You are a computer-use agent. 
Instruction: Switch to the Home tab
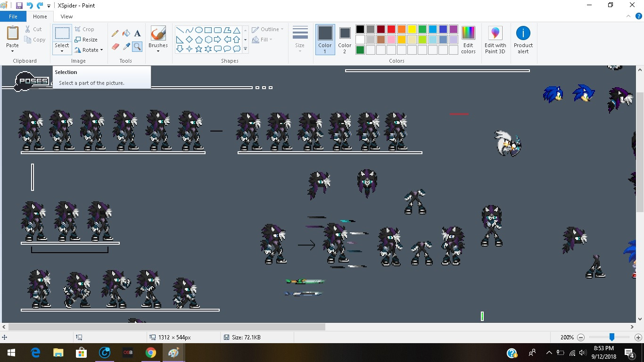point(40,16)
